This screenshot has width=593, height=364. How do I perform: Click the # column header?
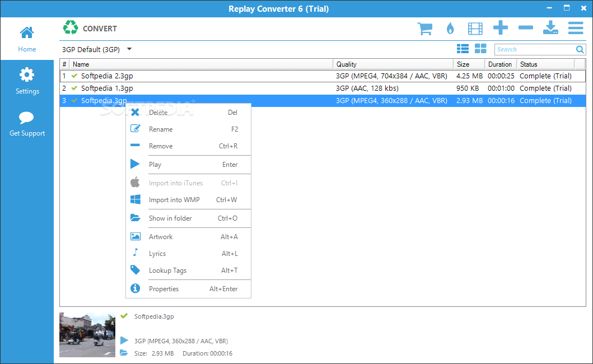64,64
